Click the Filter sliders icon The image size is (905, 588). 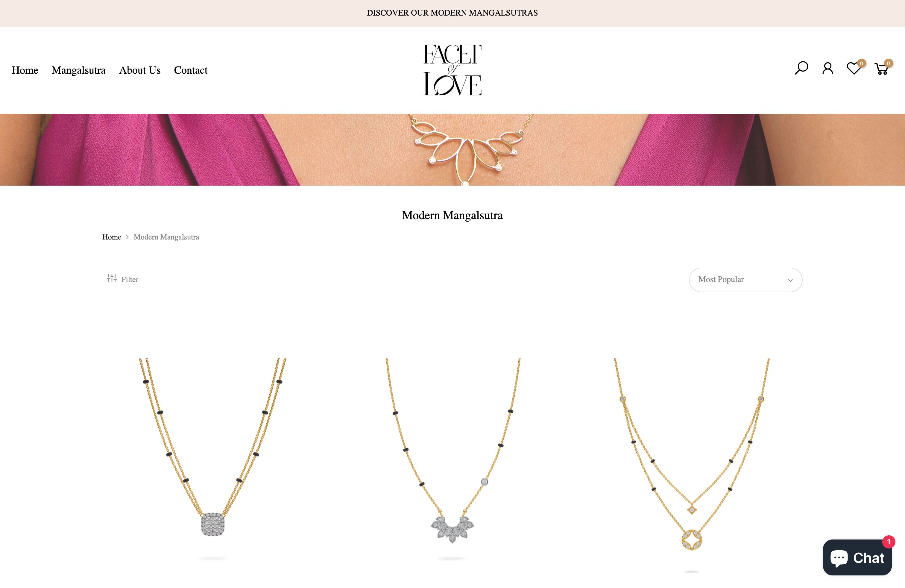112,278
